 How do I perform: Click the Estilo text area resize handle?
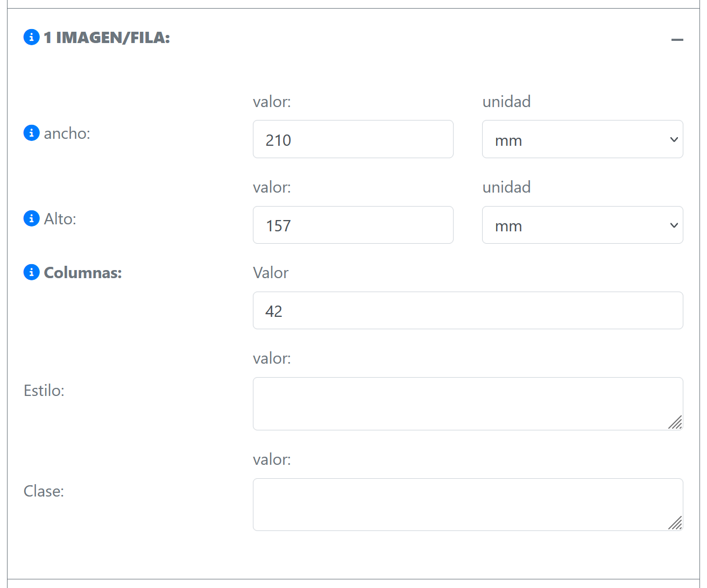[x=676, y=423]
